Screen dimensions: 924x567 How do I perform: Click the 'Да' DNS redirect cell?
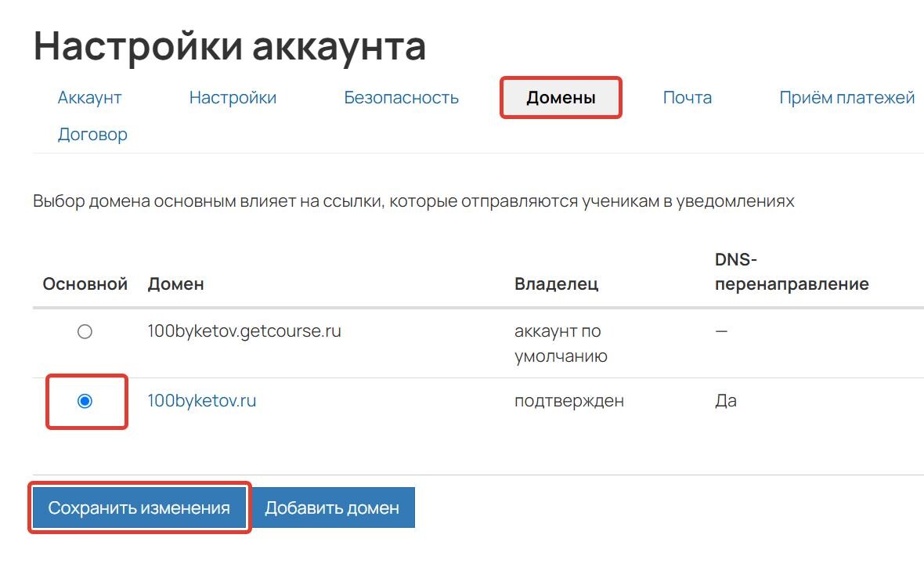click(x=725, y=401)
